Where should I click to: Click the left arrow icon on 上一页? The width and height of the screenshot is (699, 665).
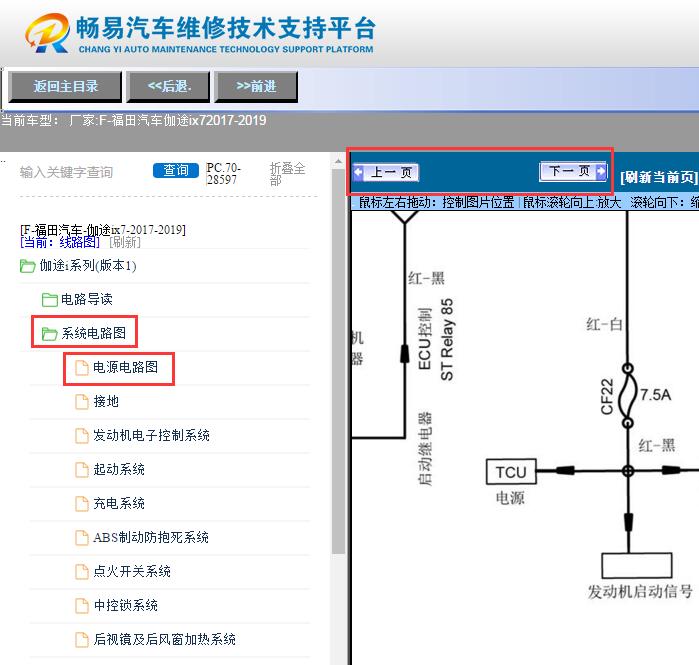pyautogui.click(x=358, y=172)
